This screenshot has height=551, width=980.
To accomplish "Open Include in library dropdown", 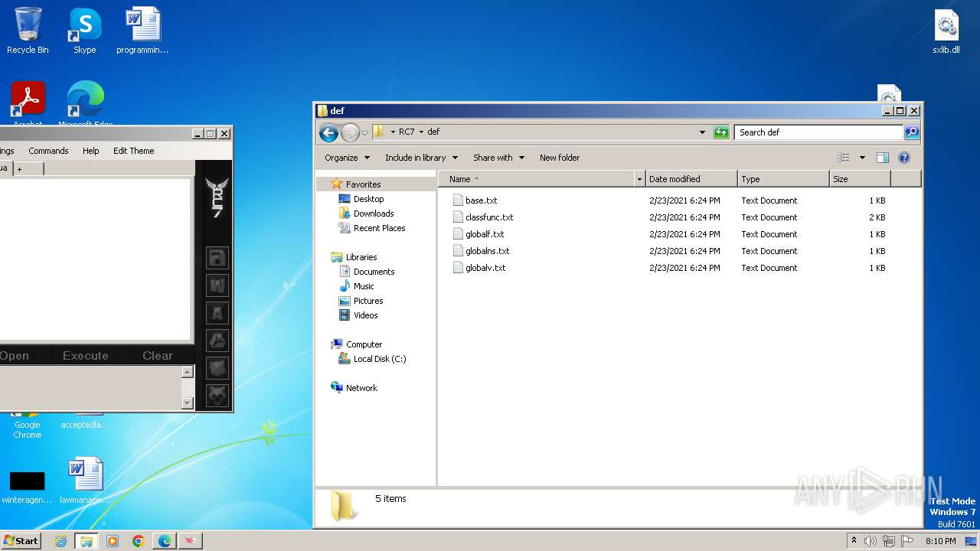I will (x=421, y=158).
